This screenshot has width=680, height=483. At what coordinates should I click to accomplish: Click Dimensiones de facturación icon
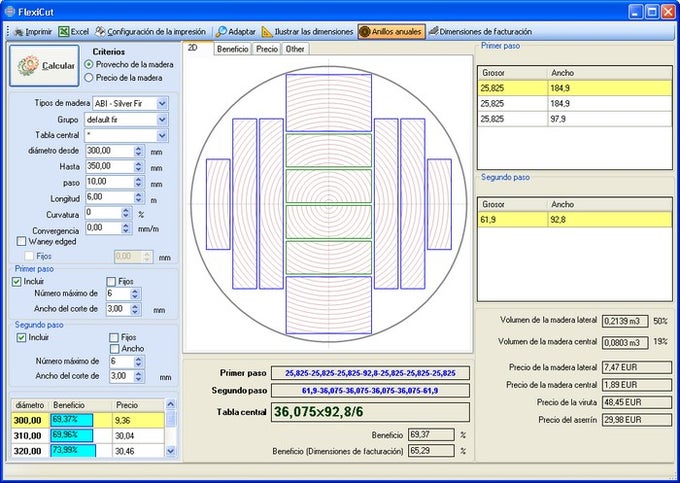(x=433, y=31)
